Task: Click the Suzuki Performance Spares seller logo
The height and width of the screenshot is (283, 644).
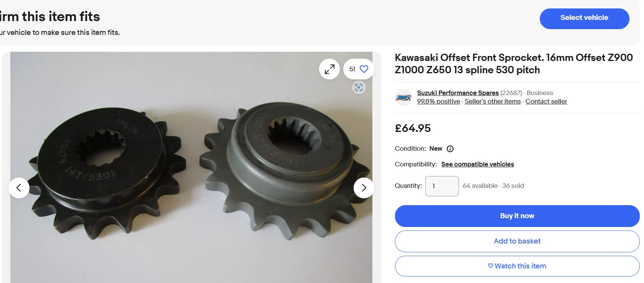Action: tap(403, 97)
